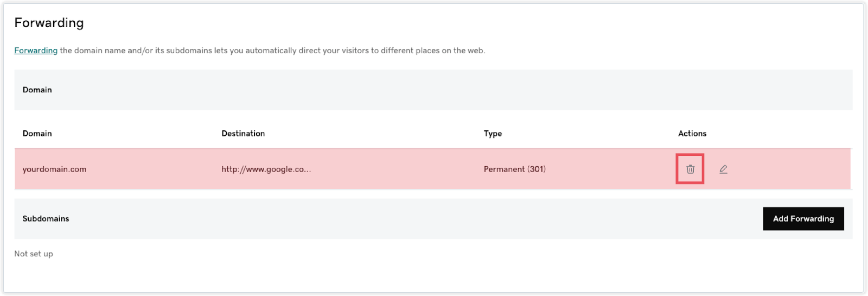The image size is (868, 296).
Task: Click the Permanent (301) type value
Action: pyautogui.click(x=515, y=169)
